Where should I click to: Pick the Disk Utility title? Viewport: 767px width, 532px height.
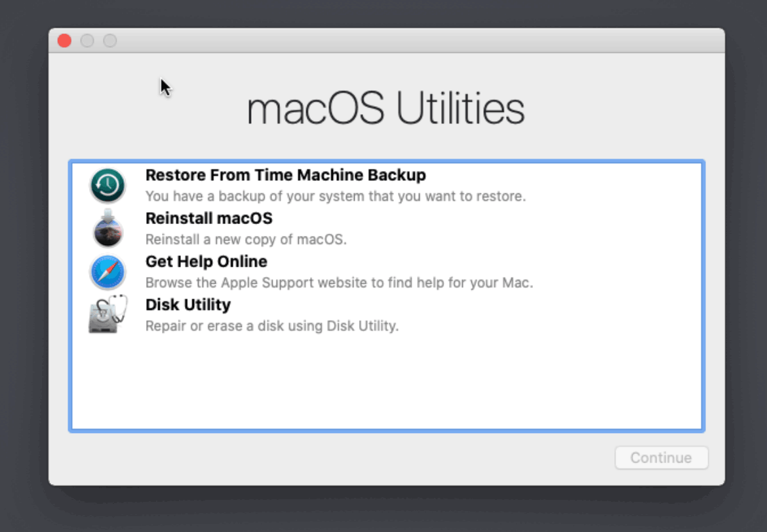[188, 305]
